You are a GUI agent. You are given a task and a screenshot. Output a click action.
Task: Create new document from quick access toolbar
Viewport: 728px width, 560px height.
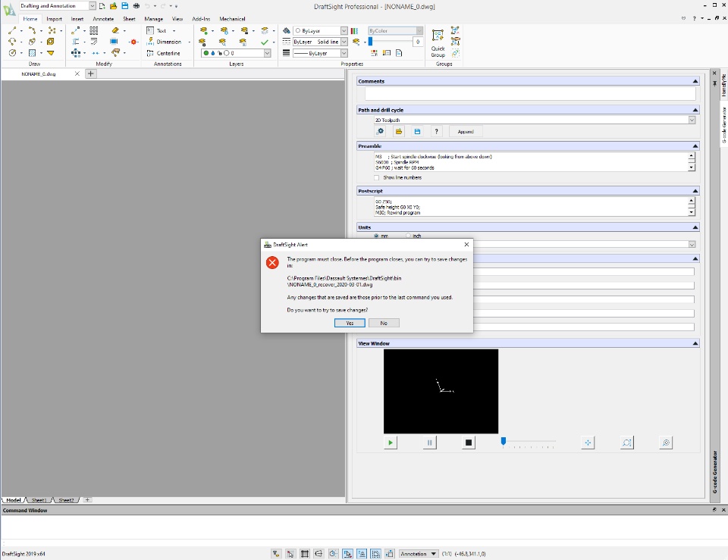[x=102, y=6]
